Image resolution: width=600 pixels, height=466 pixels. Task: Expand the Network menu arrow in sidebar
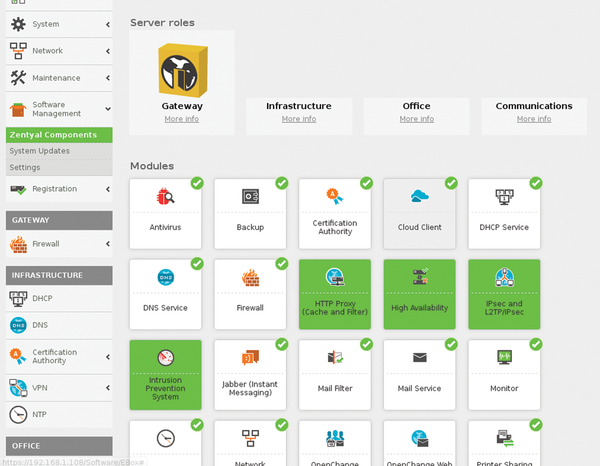point(108,51)
